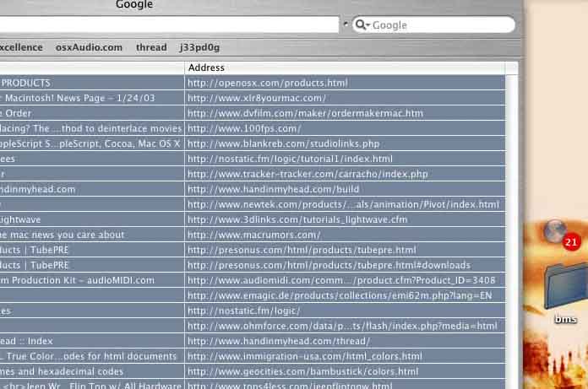The image size is (588, 389).
Task: Click the address bar text field
Action: coord(169,24)
